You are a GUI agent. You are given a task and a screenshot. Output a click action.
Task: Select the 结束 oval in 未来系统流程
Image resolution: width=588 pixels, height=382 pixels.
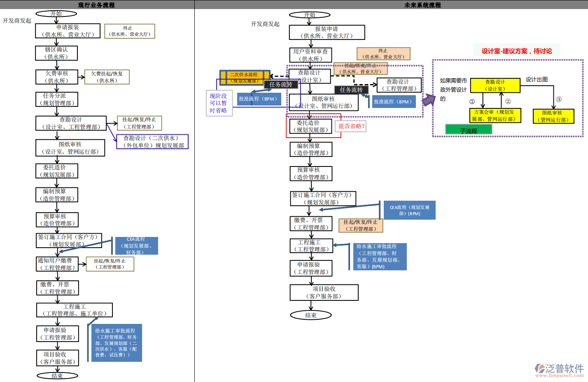tap(310, 315)
